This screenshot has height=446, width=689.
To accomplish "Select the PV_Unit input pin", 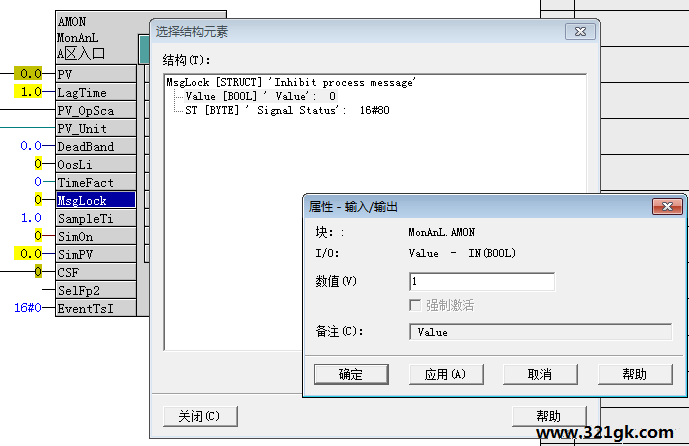I will [96, 128].
